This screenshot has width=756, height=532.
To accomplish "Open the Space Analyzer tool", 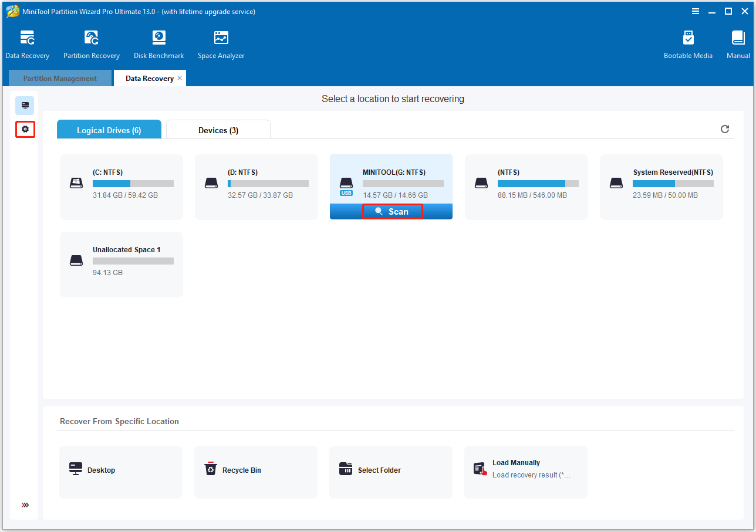I will 221,45.
